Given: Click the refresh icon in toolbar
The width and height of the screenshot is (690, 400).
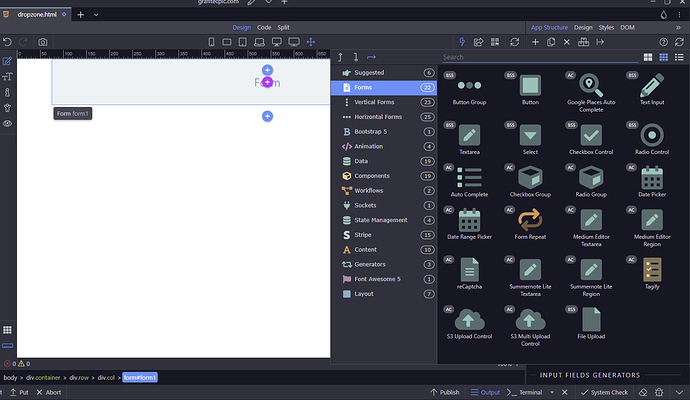Looking at the screenshot, I should [514, 42].
